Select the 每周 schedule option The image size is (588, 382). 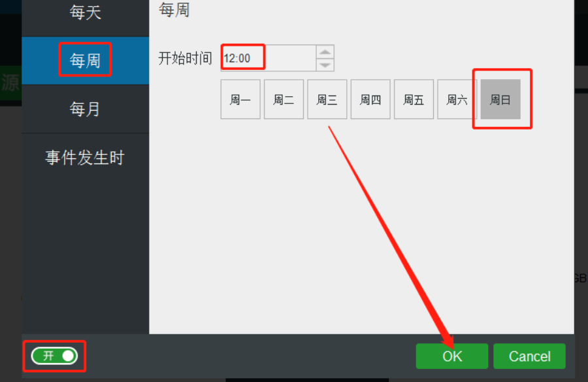tap(85, 60)
